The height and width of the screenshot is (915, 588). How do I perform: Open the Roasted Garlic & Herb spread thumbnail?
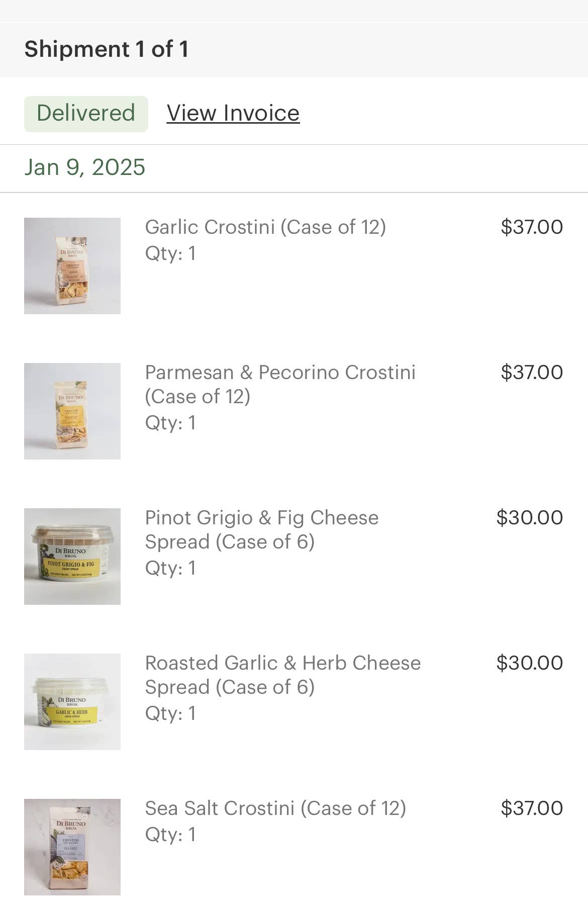[x=72, y=702]
